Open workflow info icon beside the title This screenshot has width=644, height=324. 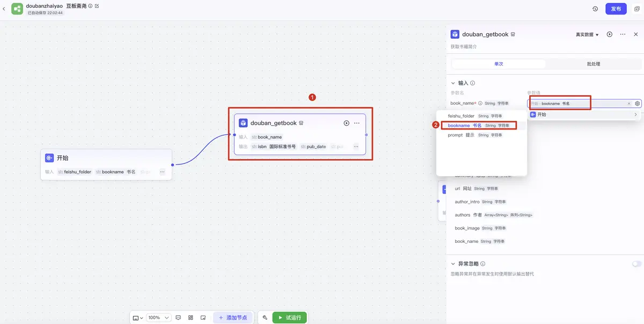[90, 6]
